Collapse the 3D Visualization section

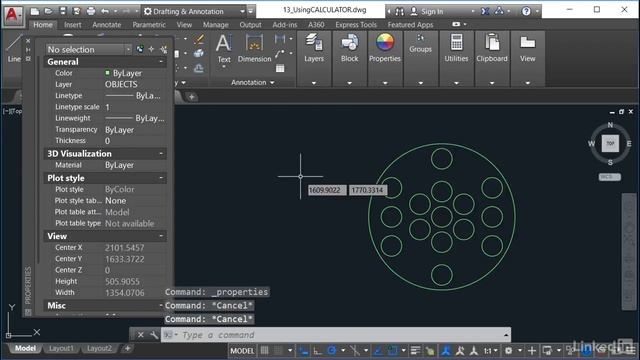(x=161, y=153)
